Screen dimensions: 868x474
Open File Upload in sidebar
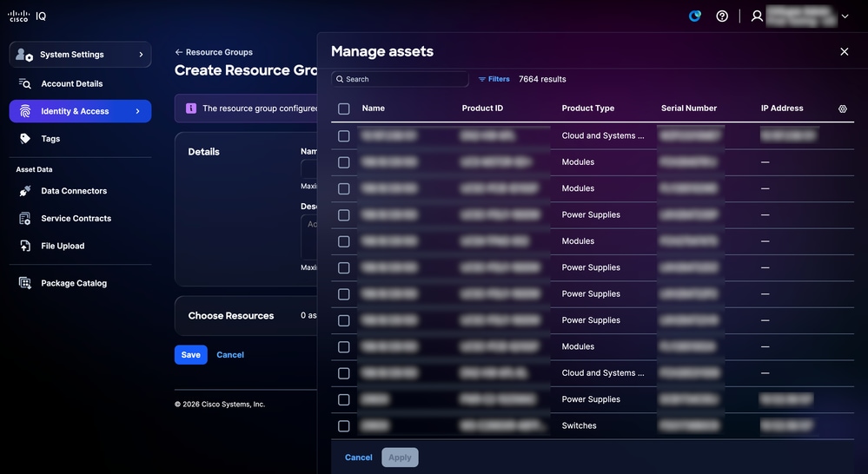pyautogui.click(x=63, y=247)
